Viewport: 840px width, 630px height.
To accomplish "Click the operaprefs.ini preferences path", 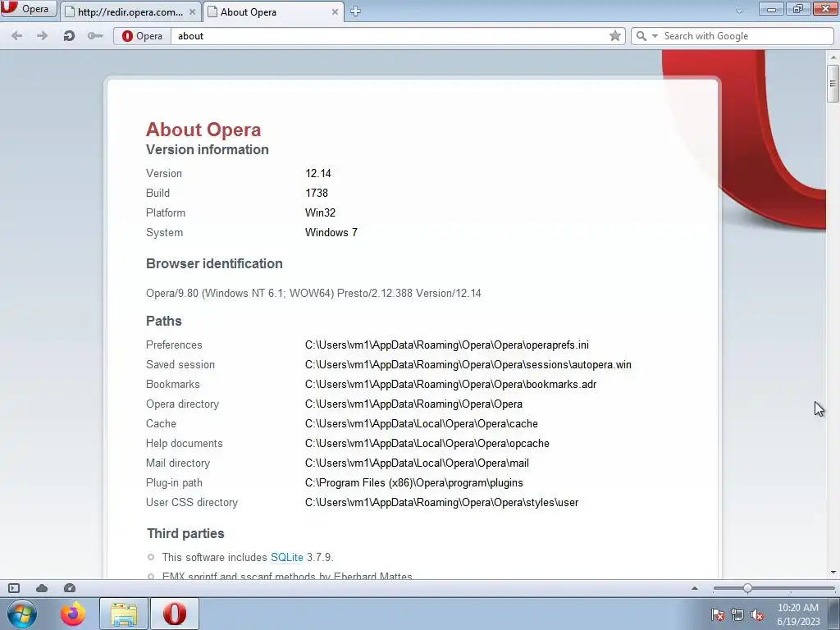I will click(447, 345).
